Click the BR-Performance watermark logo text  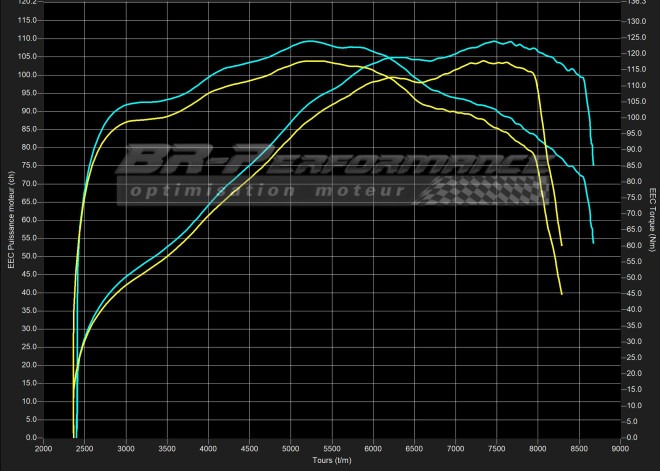click(330, 163)
